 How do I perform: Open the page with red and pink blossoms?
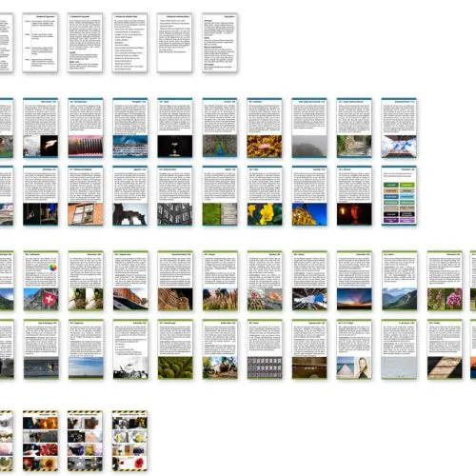(265, 281)
